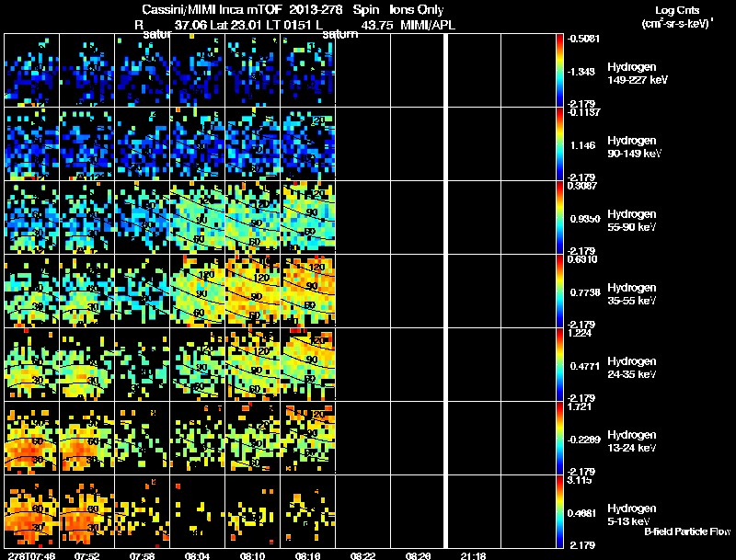This screenshot has width=736, height=560.
Task: Click the '08:10' time axis label
Action: pyautogui.click(x=252, y=555)
